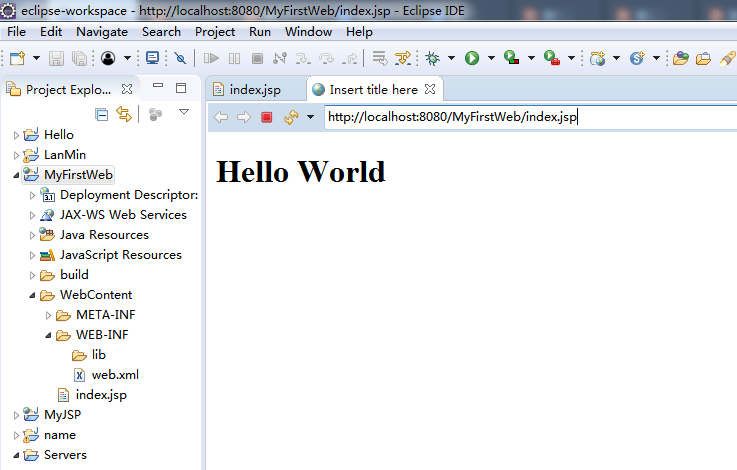This screenshot has width=737, height=470.
Task: Click the Terminate debug icon
Action: pos(257,58)
